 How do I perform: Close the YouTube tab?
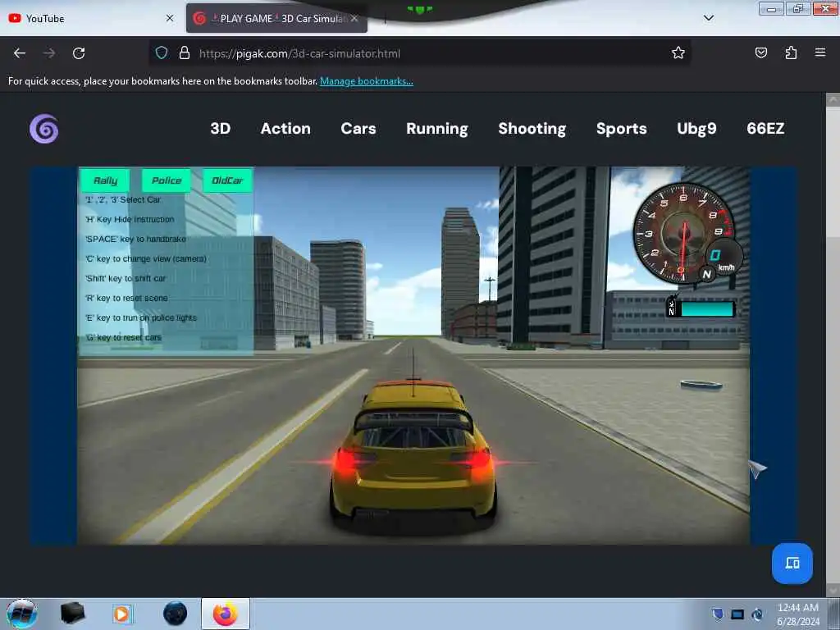[x=170, y=18]
